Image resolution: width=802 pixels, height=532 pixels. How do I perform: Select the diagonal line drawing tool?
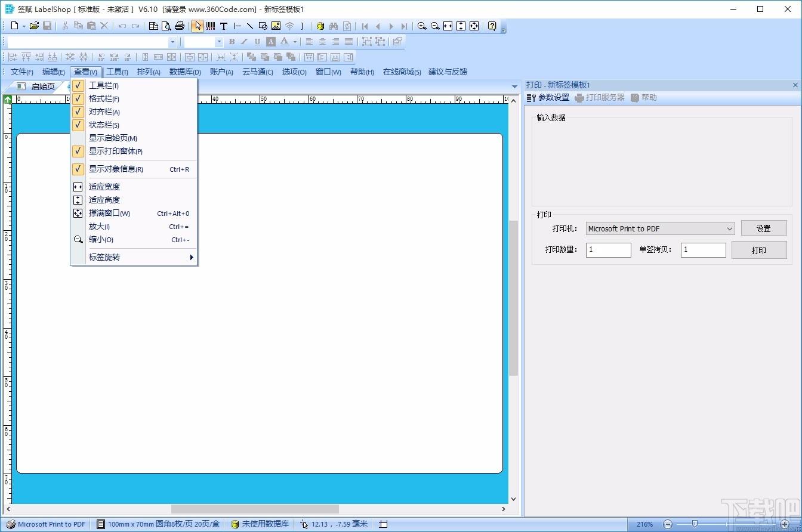(x=249, y=26)
